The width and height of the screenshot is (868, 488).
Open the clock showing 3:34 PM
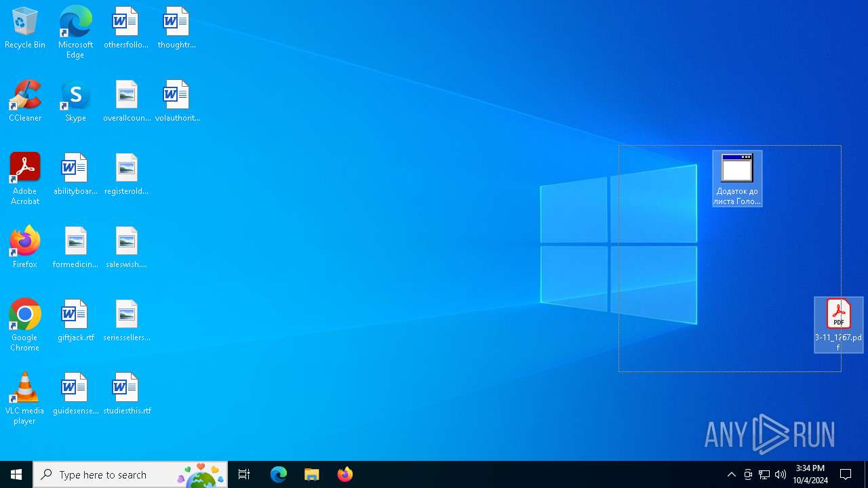[810, 474]
